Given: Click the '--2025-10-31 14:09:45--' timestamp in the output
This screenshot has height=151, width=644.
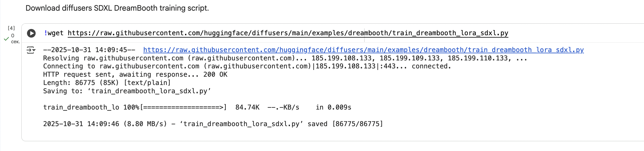Looking at the screenshot, I should click(x=89, y=50).
